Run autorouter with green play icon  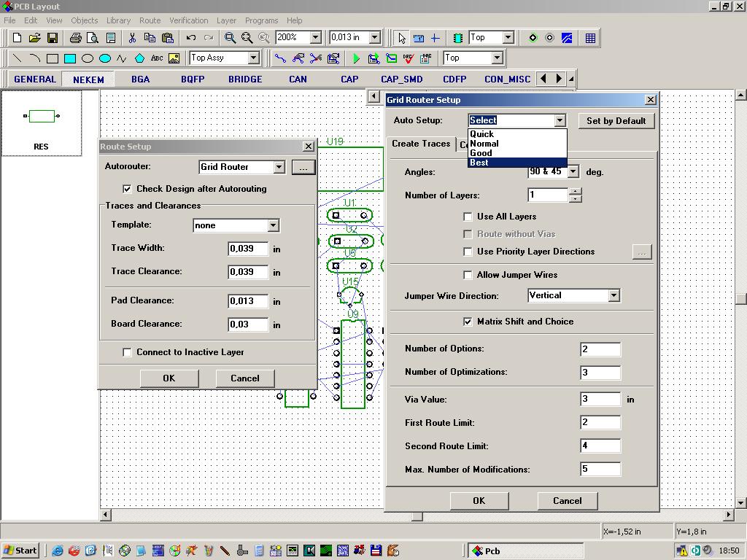(356, 58)
